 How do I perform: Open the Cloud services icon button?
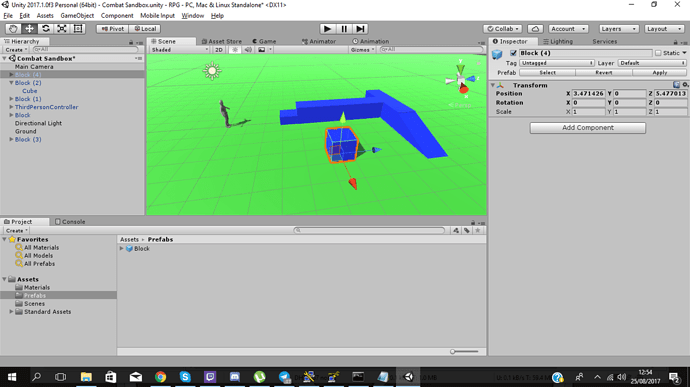535,29
